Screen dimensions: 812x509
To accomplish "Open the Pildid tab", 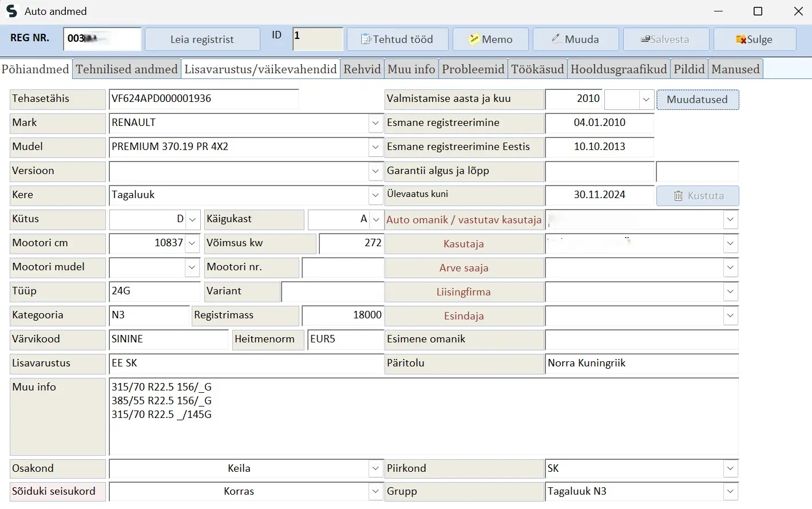I will (x=689, y=69).
